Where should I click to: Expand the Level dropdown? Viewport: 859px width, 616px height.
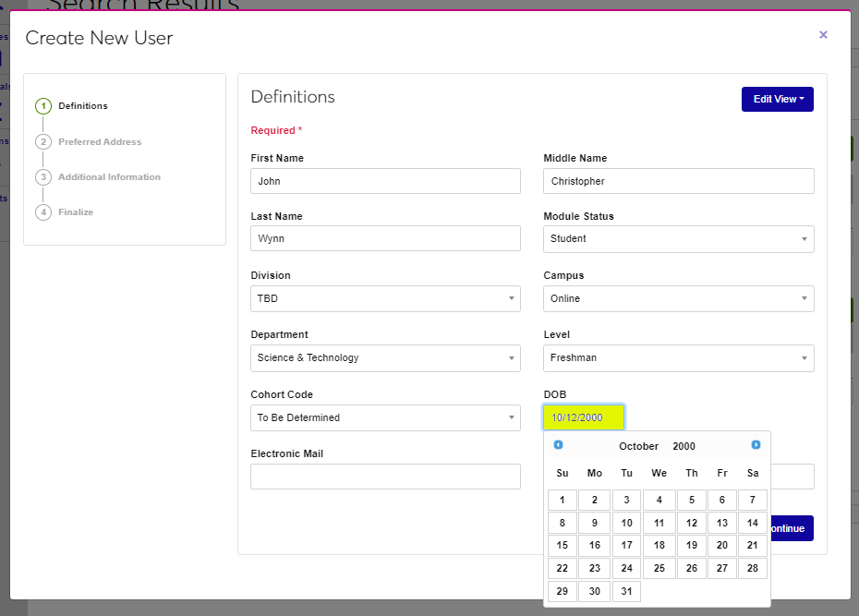pos(678,358)
